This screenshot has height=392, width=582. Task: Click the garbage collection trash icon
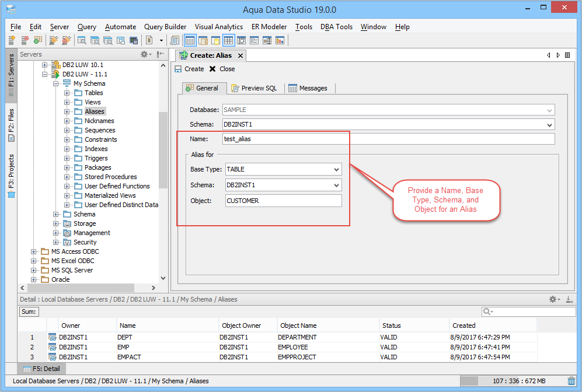tap(571, 381)
